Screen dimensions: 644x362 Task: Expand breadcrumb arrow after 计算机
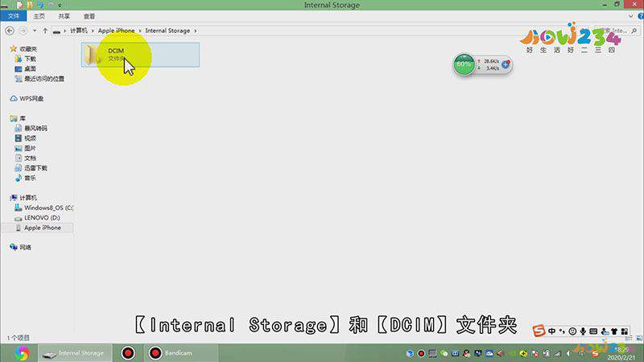pyautogui.click(x=93, y=31)
